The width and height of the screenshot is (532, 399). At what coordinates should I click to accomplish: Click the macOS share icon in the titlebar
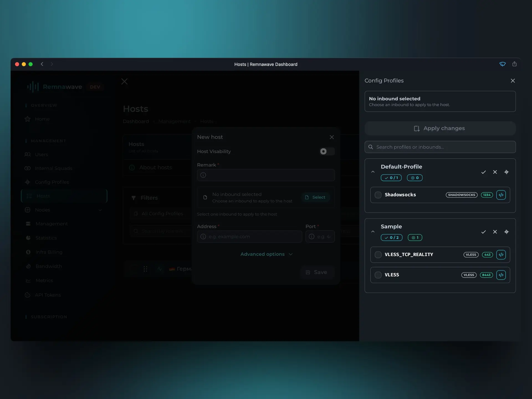tap(515, 64)
